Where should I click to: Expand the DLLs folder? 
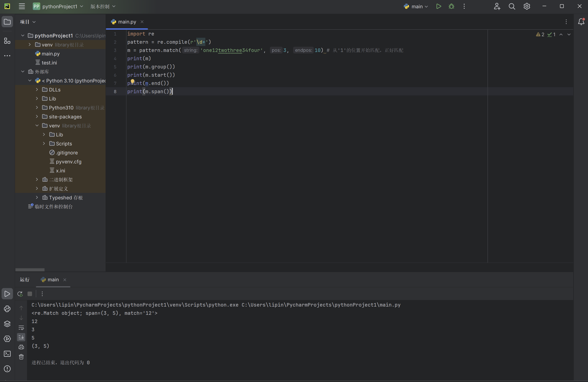click(x=37, y=90)
